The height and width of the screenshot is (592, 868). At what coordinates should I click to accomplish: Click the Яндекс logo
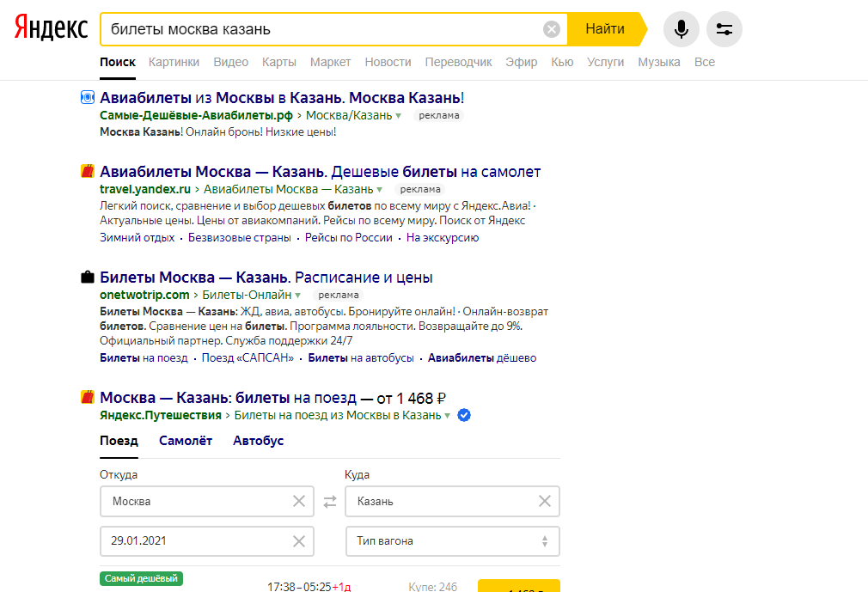tap(51, 28)
